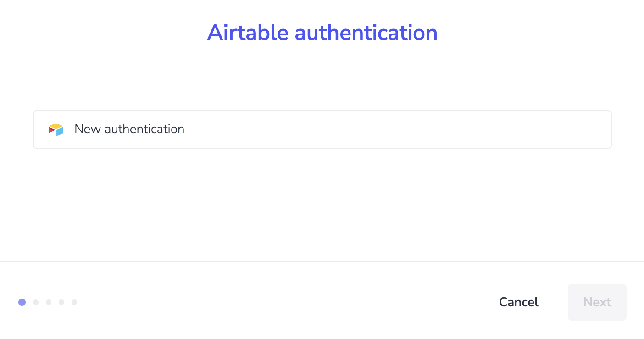644x339 pixels.
Task: Click the active first step dot
Action: click(x=22, y=302)
